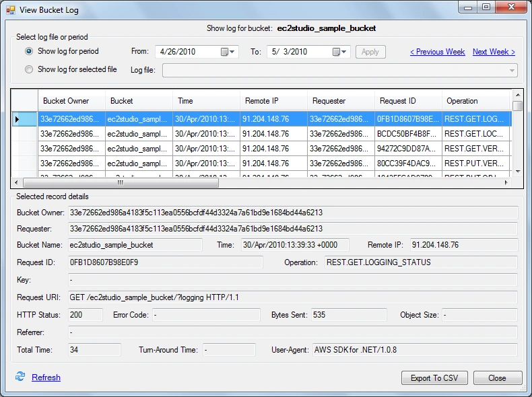Screen dimensions: 532x397
Task: Open the From date calendar picker
Action: 228,52
